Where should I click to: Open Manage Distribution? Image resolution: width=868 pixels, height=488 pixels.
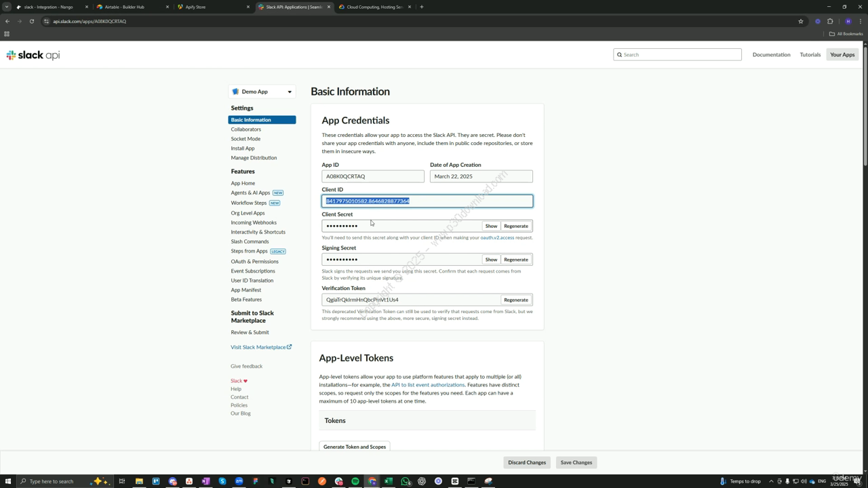click(254, 158)
